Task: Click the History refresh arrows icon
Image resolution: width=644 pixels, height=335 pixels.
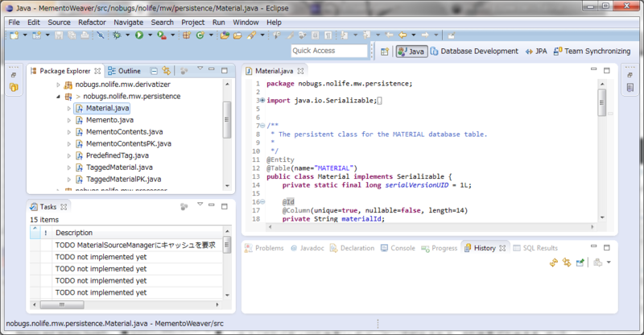Action: [554, 263]
